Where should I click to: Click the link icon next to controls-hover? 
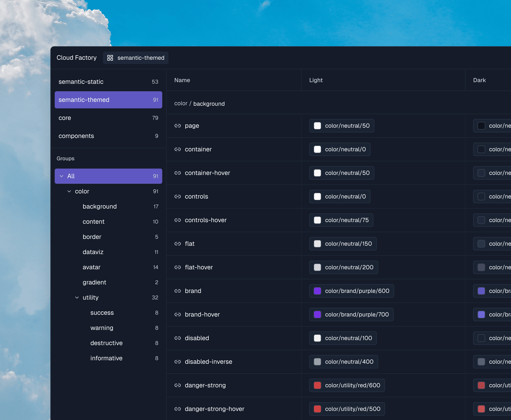click(x=178, y=220)
